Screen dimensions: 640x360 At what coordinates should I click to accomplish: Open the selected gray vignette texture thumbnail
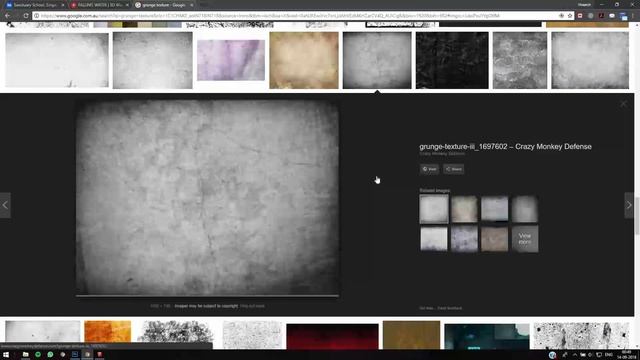tap(377, 60)
